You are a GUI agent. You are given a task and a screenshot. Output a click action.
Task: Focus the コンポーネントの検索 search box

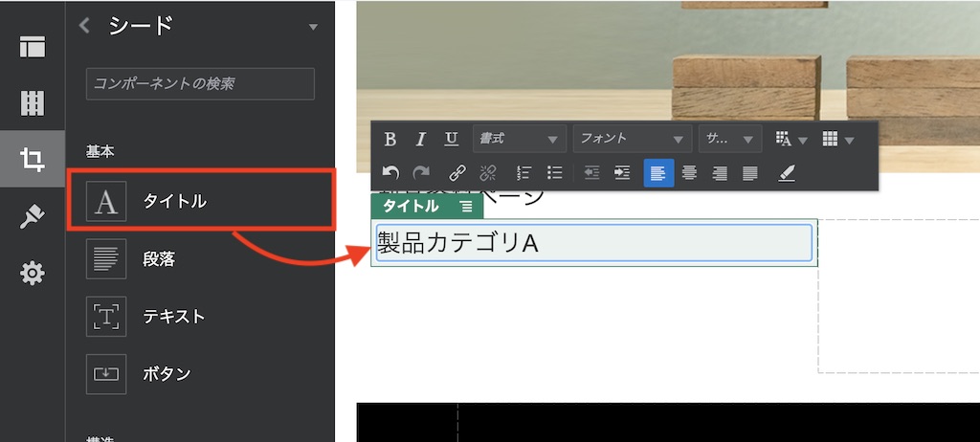coord(200,84)
